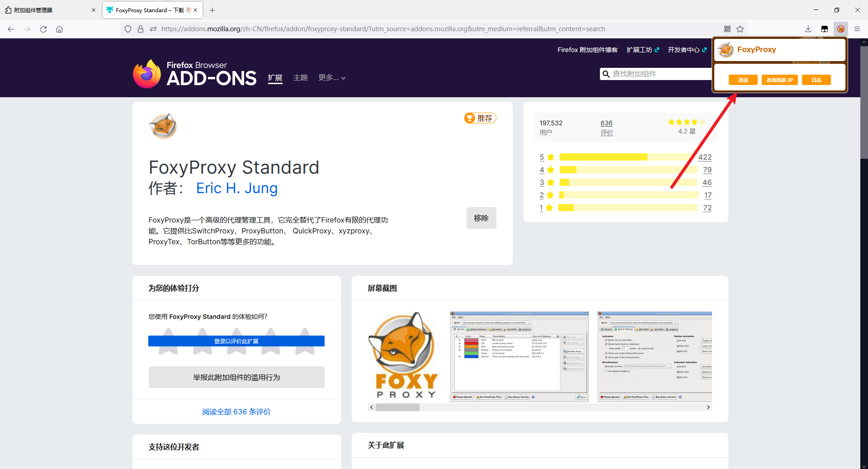Image resolution: width=868 pixels, height=469 pixels.
Task: Click the FoxyProxy toolbar extension icon
Action: pos(840,29)
